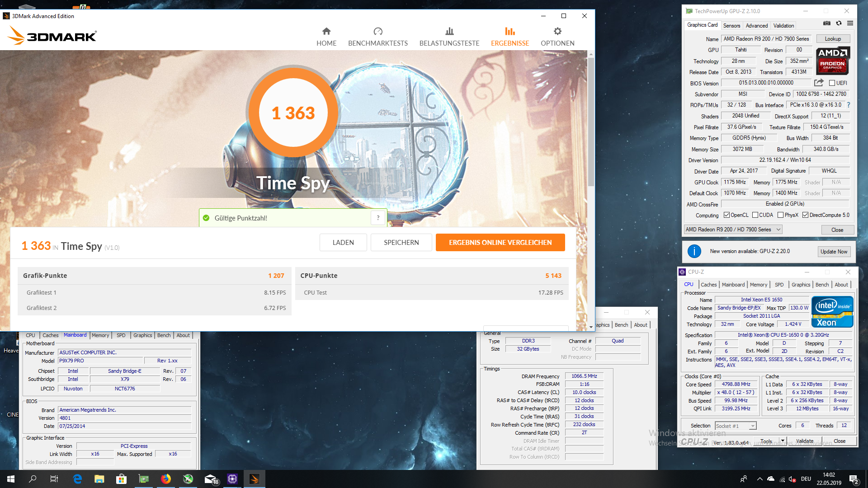
Task: Open BENCHMARKTESTS in 3DMark
Action: click(378, 37)
